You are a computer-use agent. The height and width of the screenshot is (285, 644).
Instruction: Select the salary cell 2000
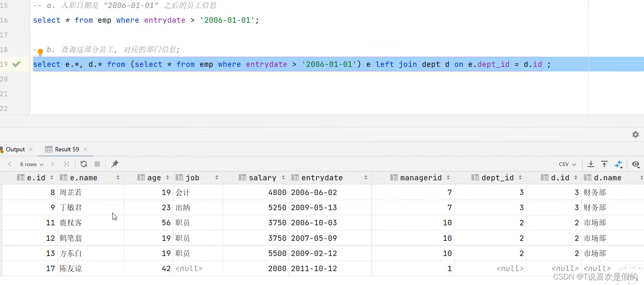coord(256,269)
